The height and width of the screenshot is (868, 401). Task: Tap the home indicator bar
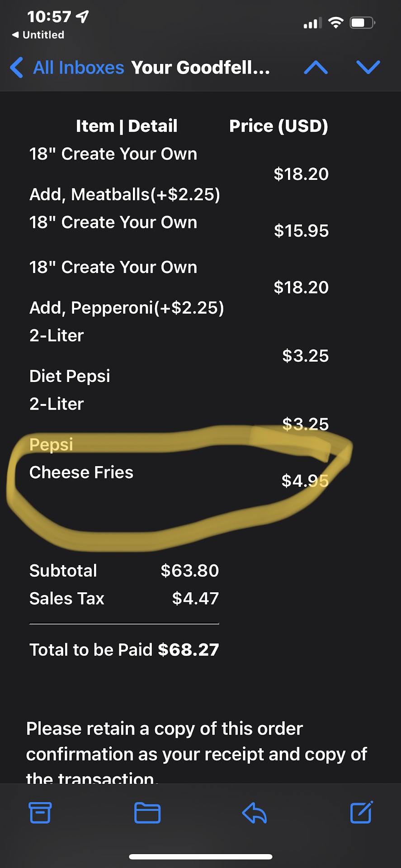[x=201, y=856]
